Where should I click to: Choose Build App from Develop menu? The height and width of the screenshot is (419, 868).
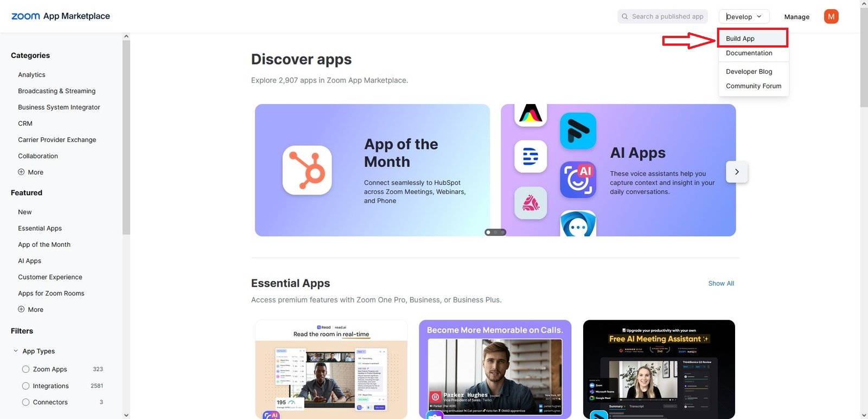pyautogui.click(x=752, y=38)
